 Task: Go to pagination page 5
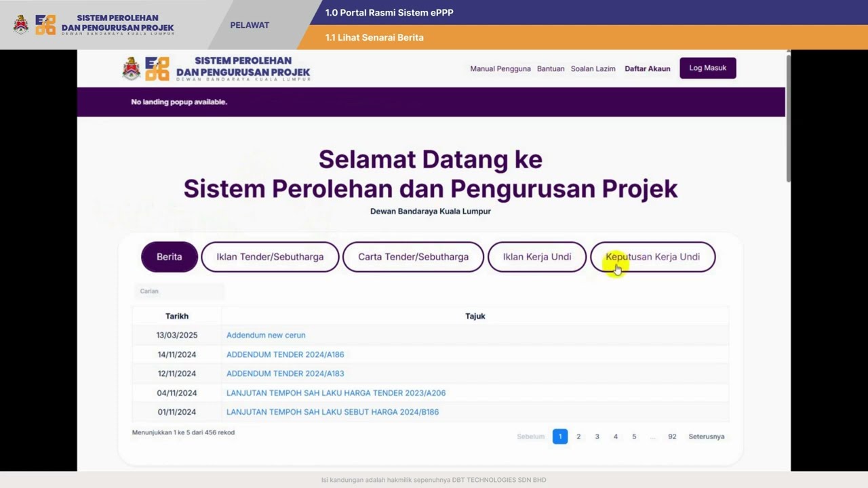(634, 436)
